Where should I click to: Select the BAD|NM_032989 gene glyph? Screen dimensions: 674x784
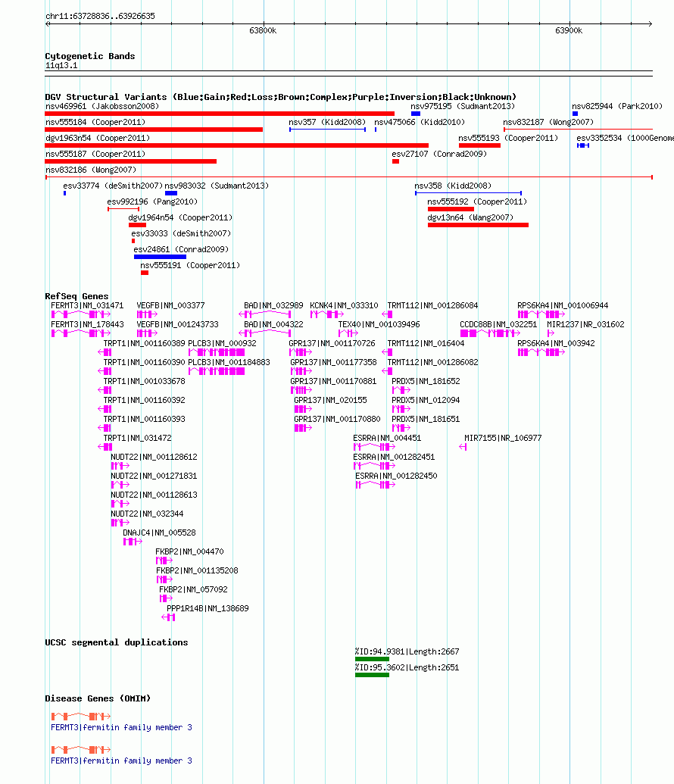point(265,314)
